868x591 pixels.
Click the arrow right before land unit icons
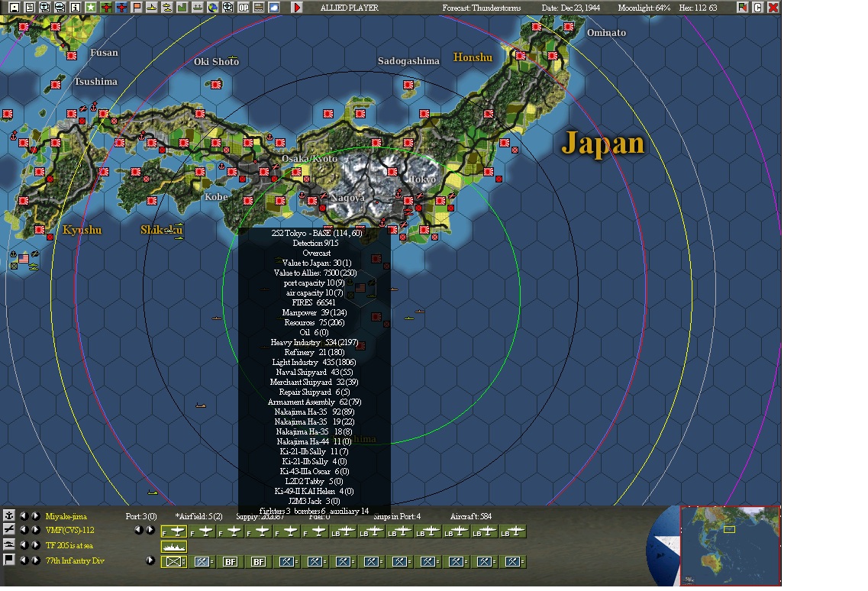pyautogui.click(x=150, y=560)
